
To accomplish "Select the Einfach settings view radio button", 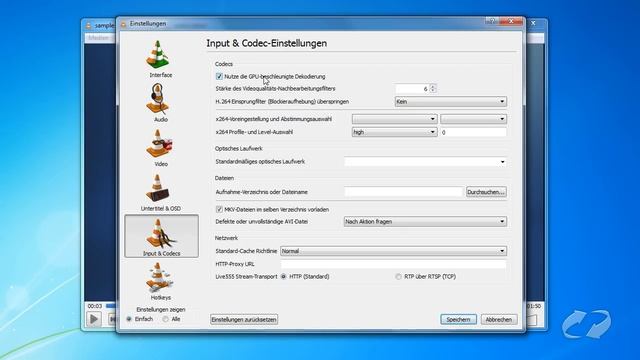I will coord(129,319).
